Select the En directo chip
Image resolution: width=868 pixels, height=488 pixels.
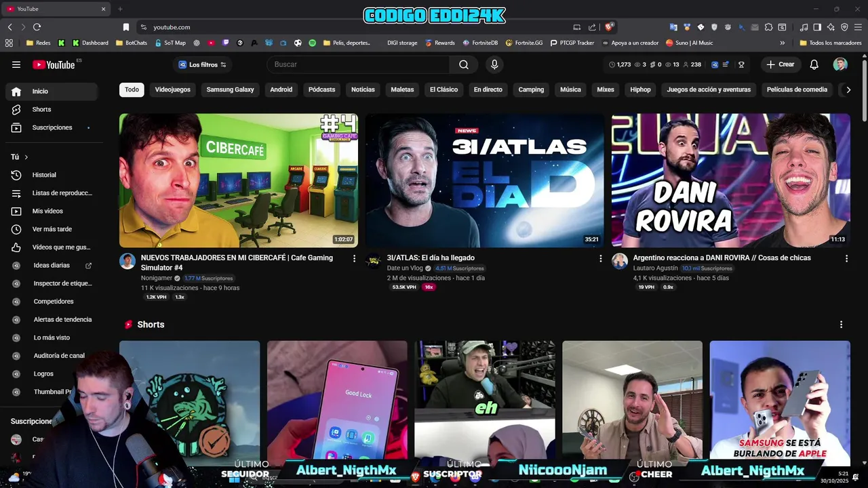pos(488,89)
